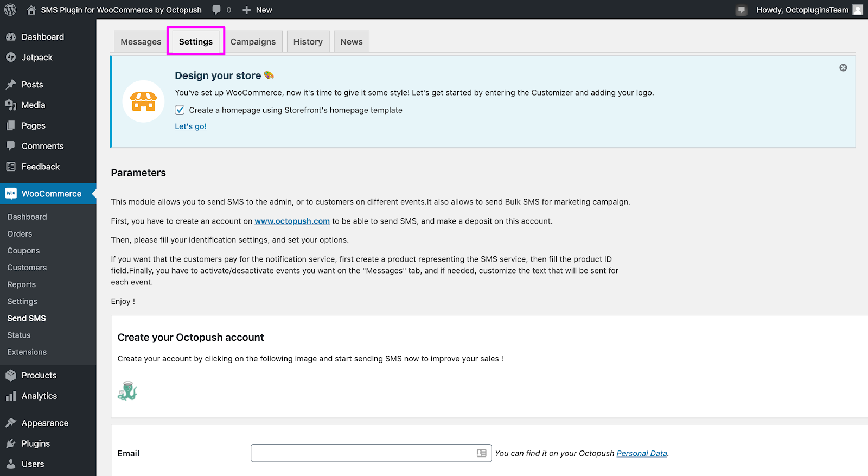
Task: Click the Products box icon
Action: point(11,376)
